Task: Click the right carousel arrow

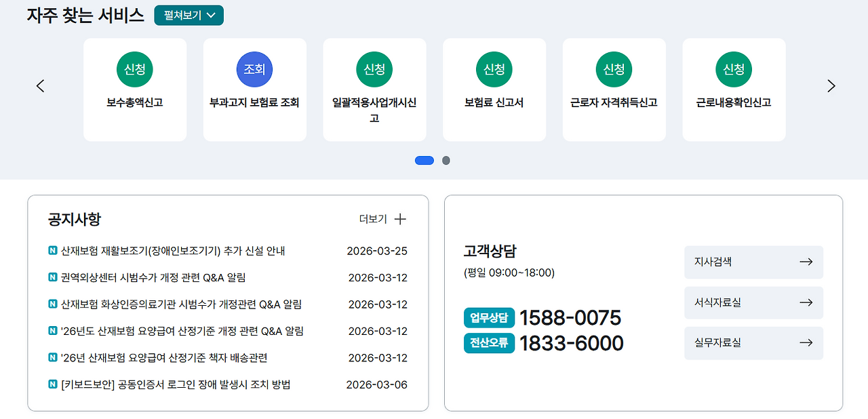Action: point(831,86)
